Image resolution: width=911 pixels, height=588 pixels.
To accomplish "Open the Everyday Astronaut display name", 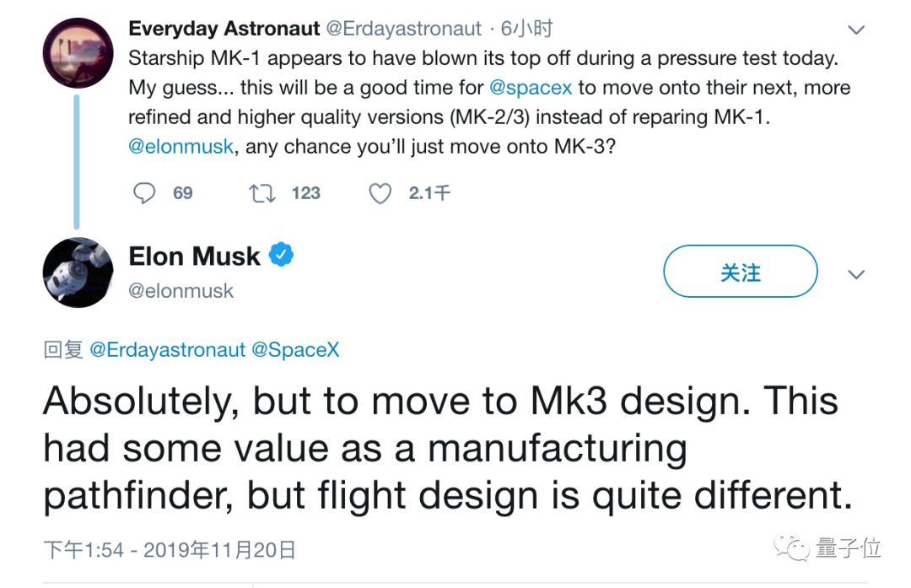I will [224, 29].
